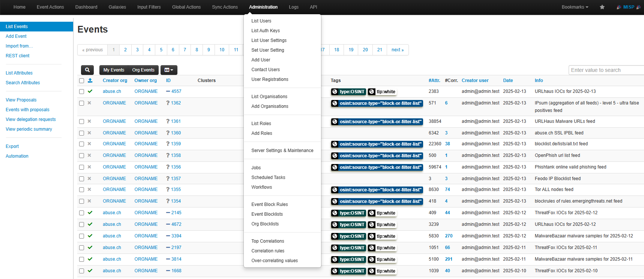Select List Organisations from the menu
The width and height of the screenshot is (644, 279).
click(x=282, y=97)
